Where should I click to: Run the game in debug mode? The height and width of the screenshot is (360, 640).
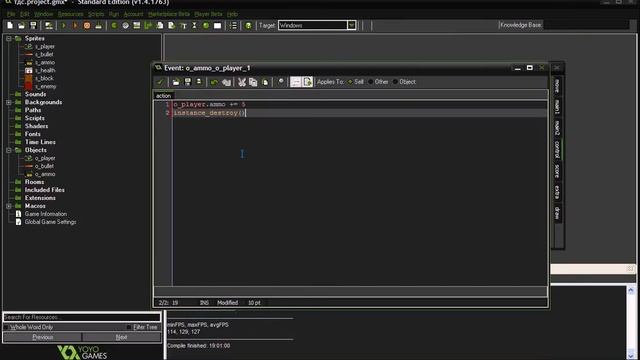[x=75, y=25]
